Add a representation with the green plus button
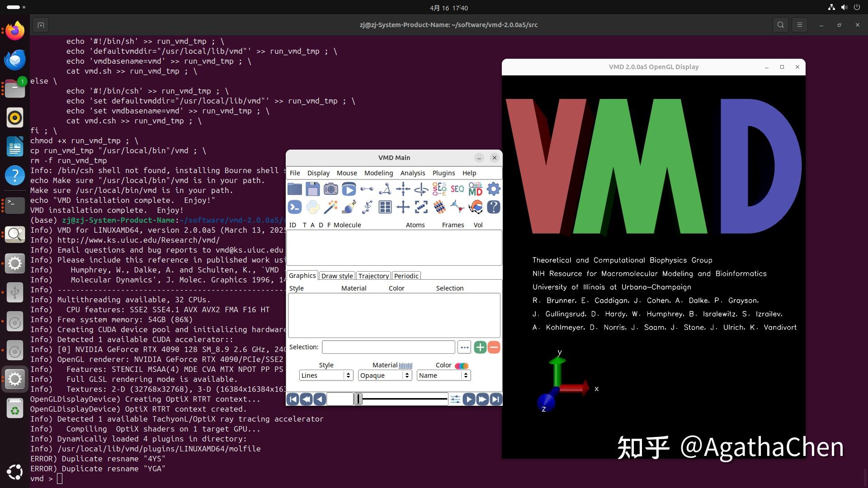Screen dimensions: 868x488 tap(480, 347)
